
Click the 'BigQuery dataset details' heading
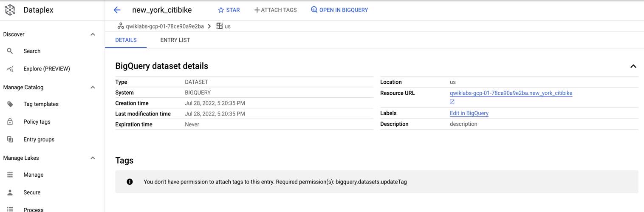[x=161, y=66]
